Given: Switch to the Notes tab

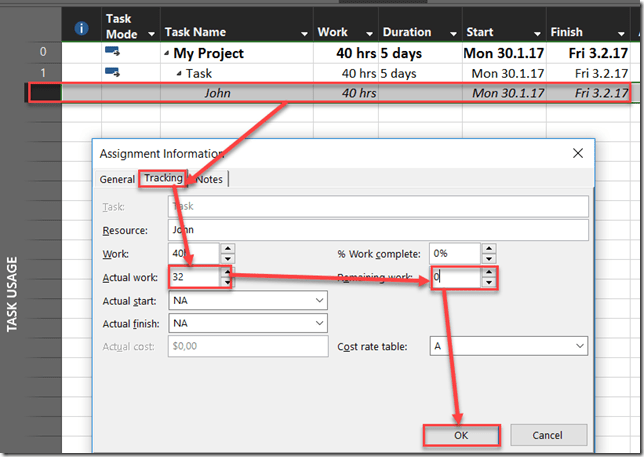Looking at the screenshot, I should (x=210, y=179).
